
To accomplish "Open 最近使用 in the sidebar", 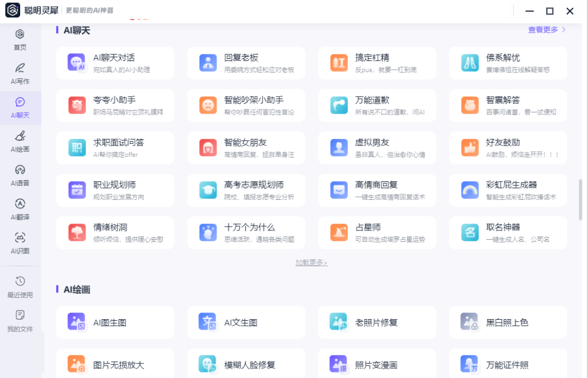I will [x=20, y=287].
